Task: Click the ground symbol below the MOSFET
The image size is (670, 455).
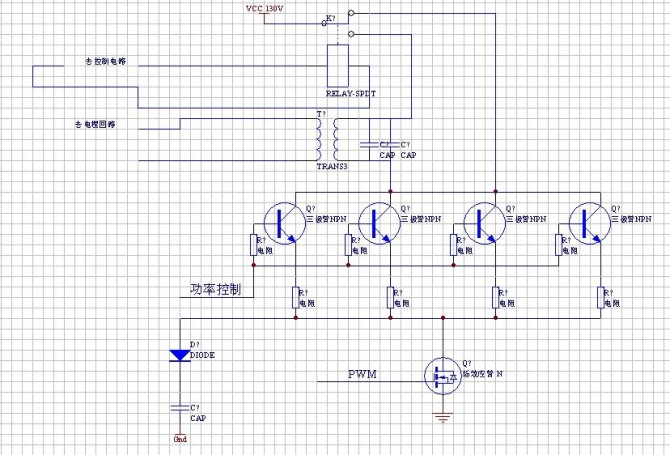Action: pyautogui.click(x=443, y=417)
